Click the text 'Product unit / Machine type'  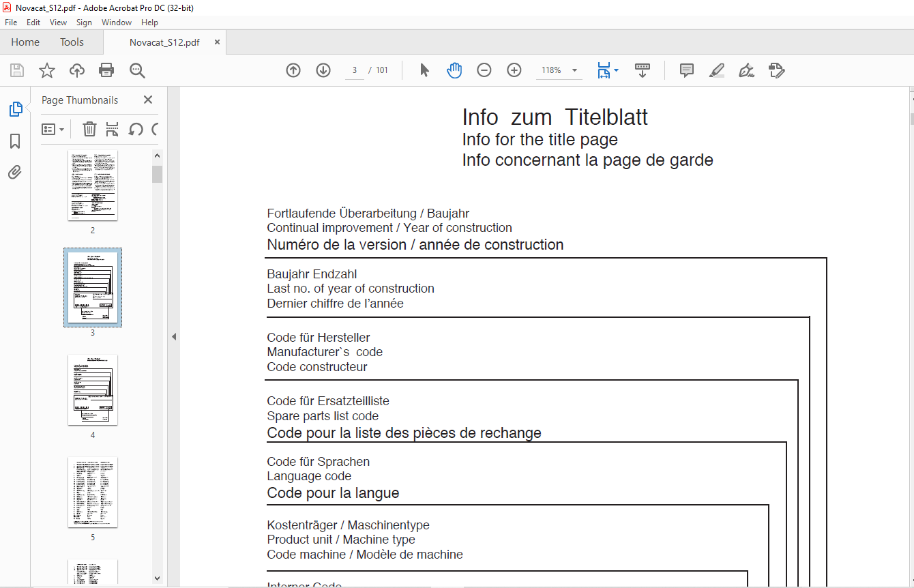341,540
